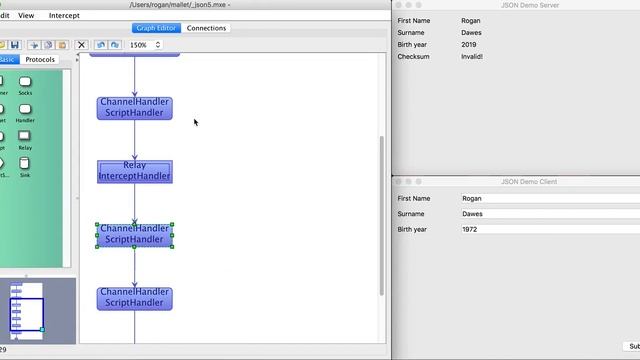The height and width of the screenshot is (360, 640).
Task: Click the Paste icon in the toolbar
Action: 62,45
